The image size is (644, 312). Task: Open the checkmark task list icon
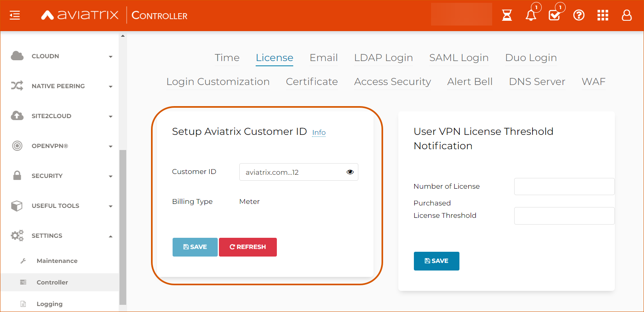pyautogui.click(x=555, y=15)
